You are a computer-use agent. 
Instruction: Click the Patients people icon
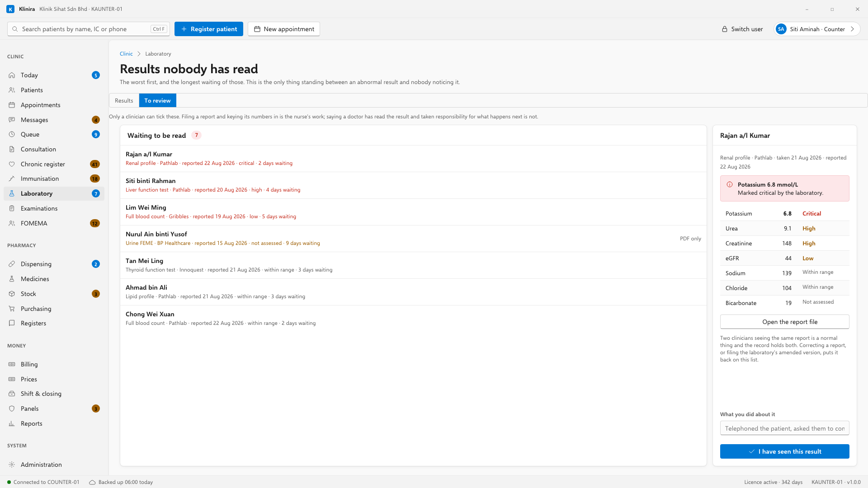point(12,90)
